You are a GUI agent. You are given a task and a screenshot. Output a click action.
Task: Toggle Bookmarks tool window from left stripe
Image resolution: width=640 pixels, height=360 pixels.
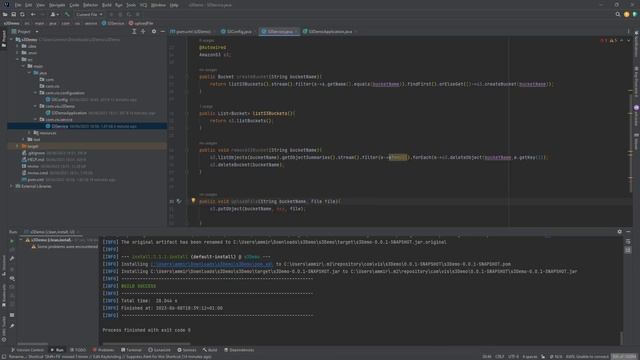4,296
